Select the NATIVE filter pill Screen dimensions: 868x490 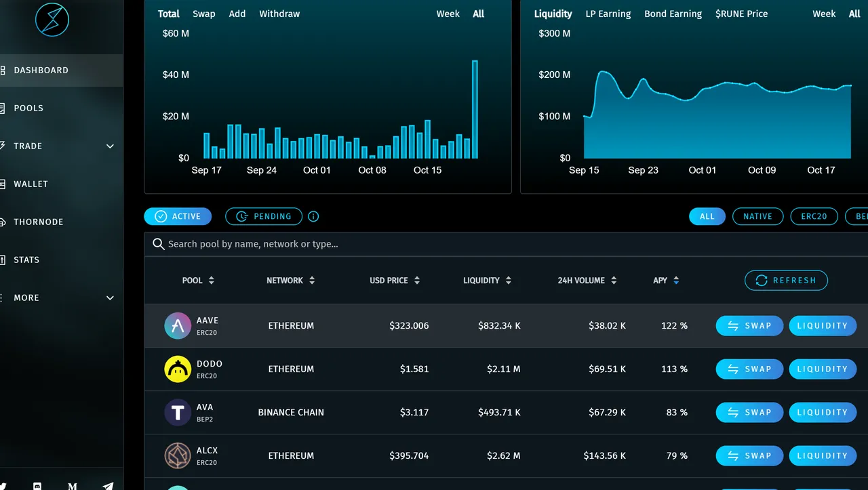point(758,217)
